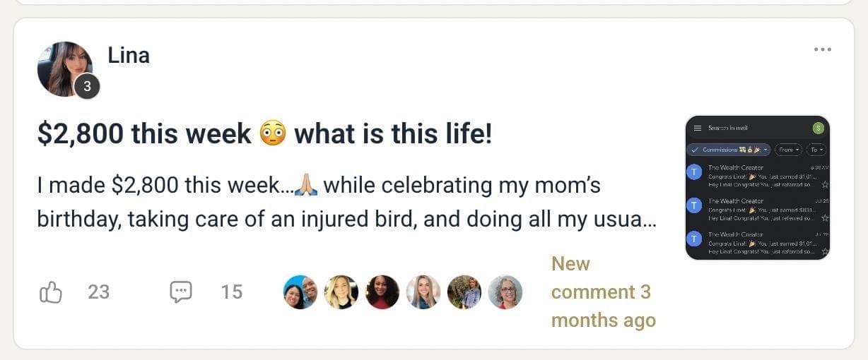
Task: Click the commenter avatar showing two people
Action: [x=300, y=292]
